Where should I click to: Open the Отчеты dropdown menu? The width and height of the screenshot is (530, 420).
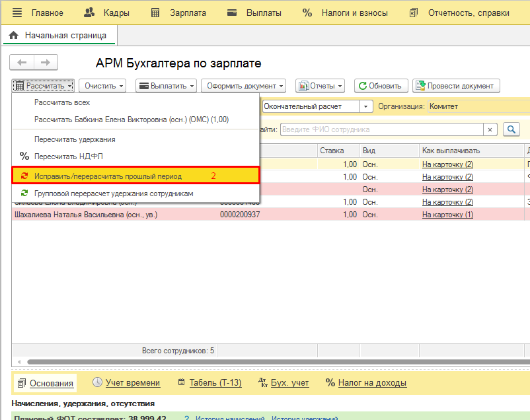coord(321,86)
